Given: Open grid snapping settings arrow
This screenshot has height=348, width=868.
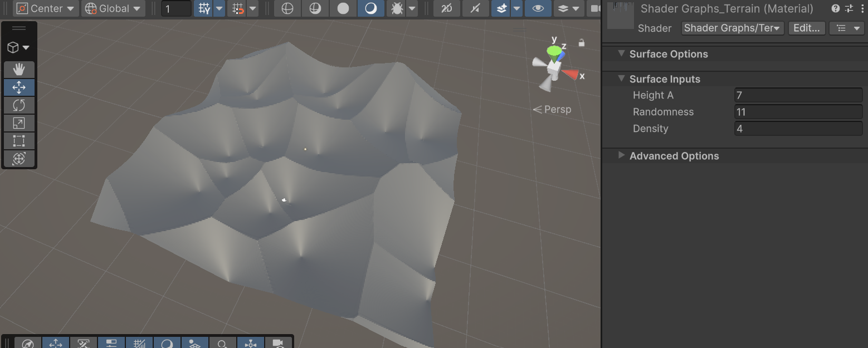Looking at the screenshot, I should click(x=253, y=8).
